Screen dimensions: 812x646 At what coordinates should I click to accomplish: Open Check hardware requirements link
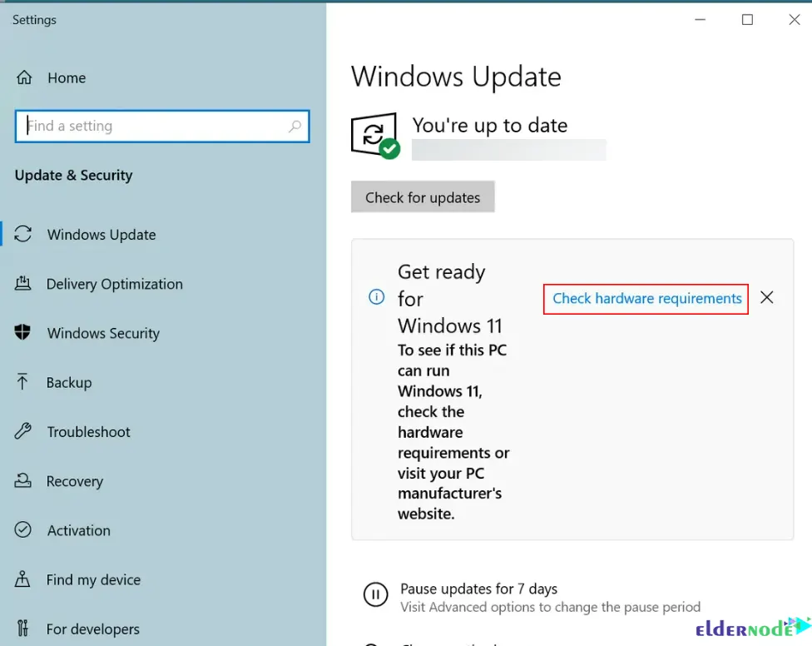coord(646,298)
